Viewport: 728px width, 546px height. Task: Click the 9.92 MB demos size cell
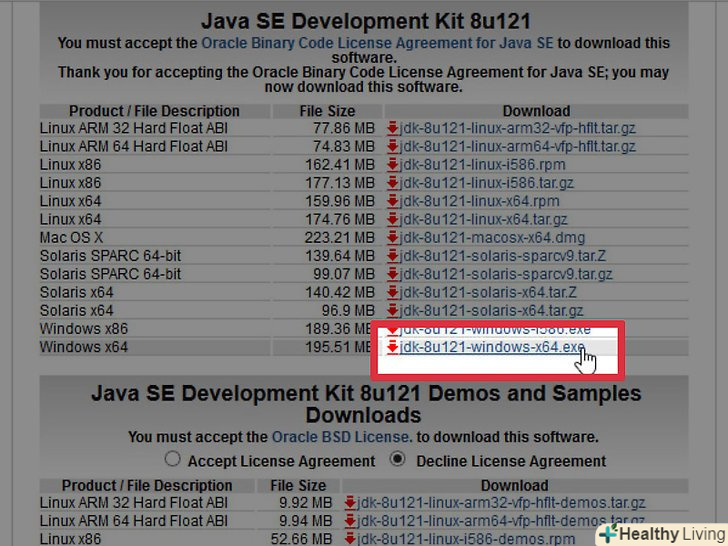click(306, 502)
